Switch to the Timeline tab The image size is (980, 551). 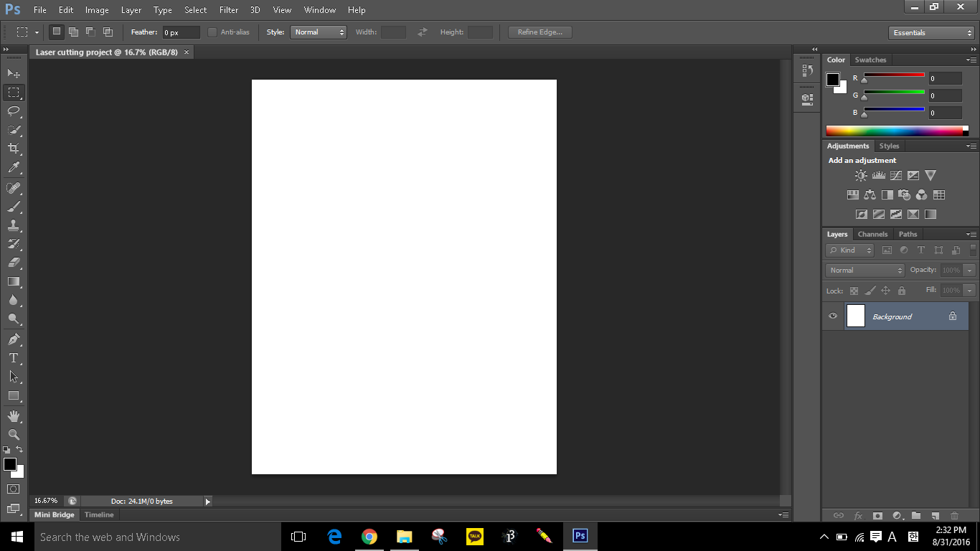99,515
